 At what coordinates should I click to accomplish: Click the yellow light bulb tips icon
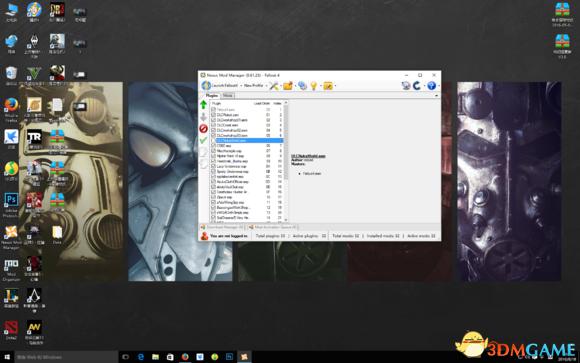(314, 86)
